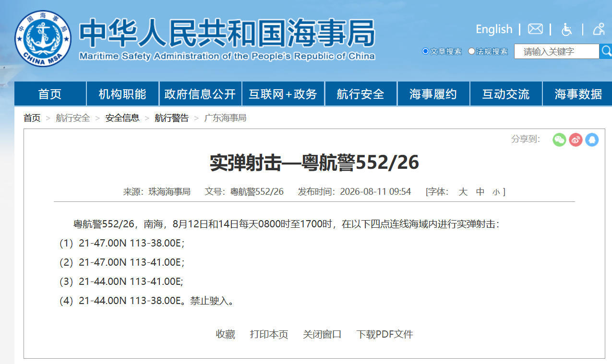Open the 机构职能 navigation tab

[122, 94]
